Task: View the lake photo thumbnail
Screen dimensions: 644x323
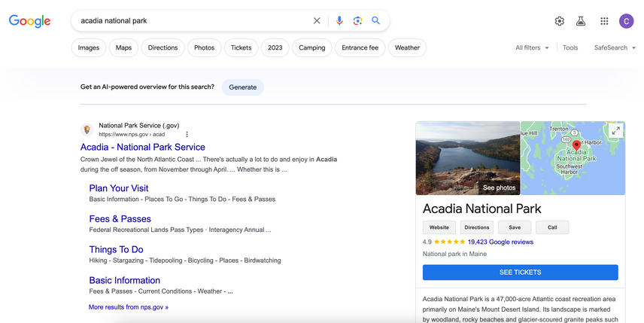Action: (x=468, y=158)
